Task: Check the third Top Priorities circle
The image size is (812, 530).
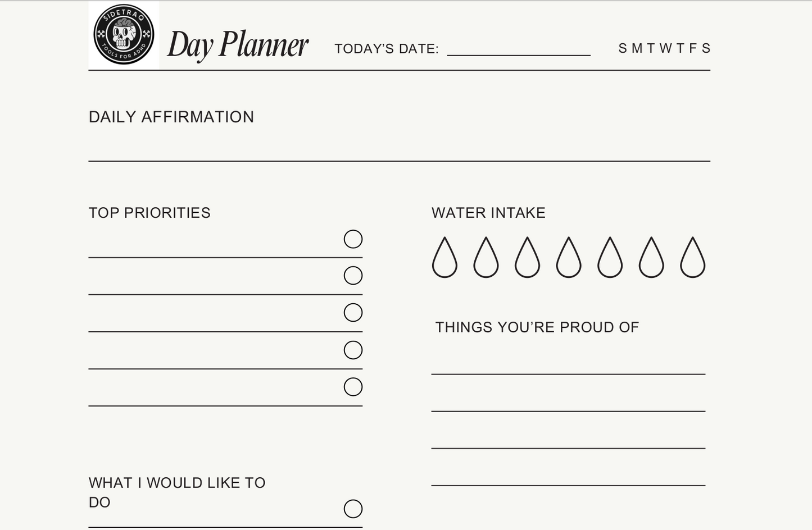Action: click(353, 313)
